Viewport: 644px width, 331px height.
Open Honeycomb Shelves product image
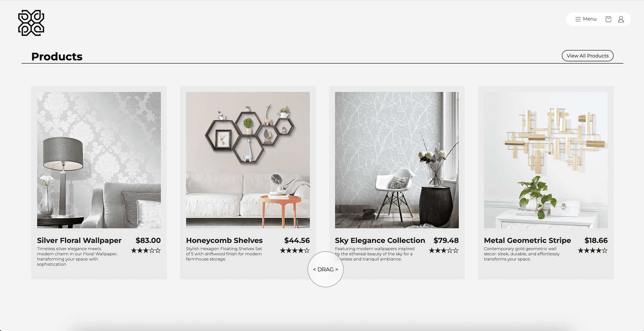[x=248, y=160]
